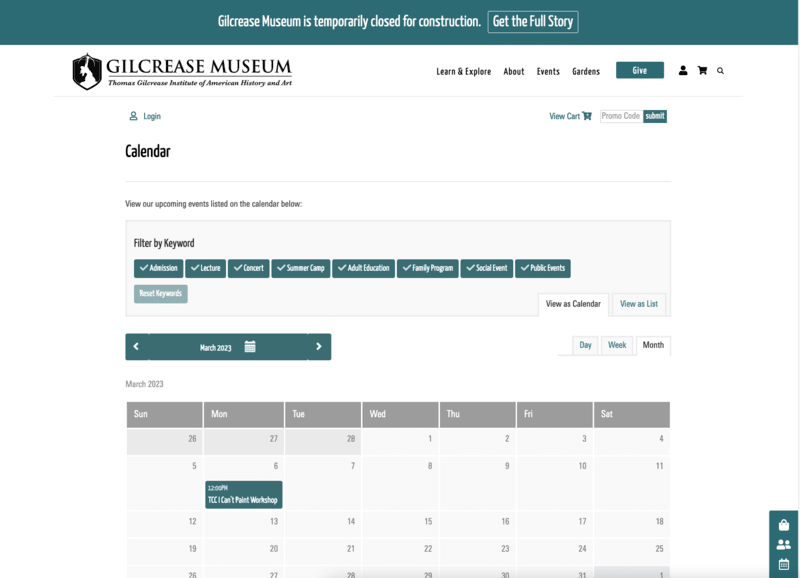This screenshot has width=800, height=578.
Task: Open the Give donation button
Action: click(638, 70)
